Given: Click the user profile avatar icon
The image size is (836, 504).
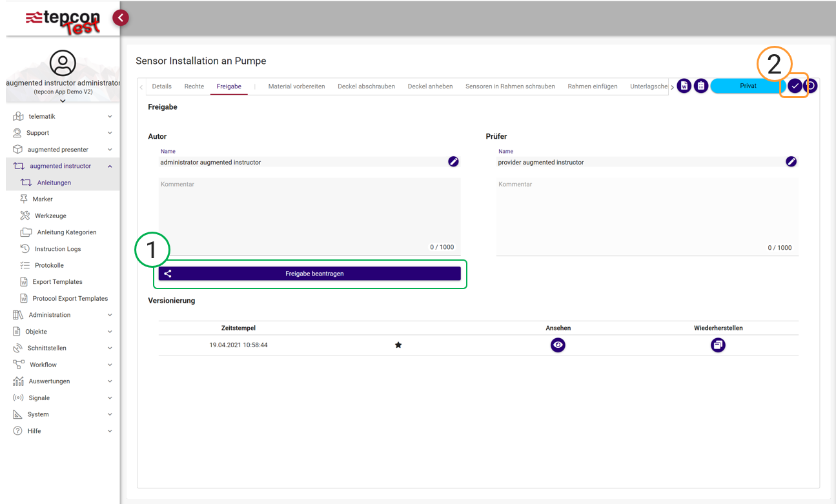Looking at the screenshot, I should click(63, 63).
